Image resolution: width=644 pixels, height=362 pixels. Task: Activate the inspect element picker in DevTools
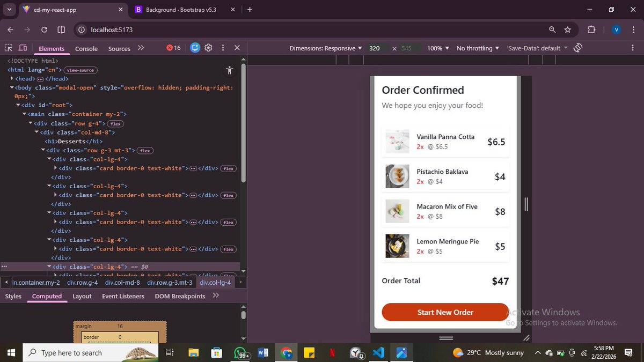[x=9, y=48]
